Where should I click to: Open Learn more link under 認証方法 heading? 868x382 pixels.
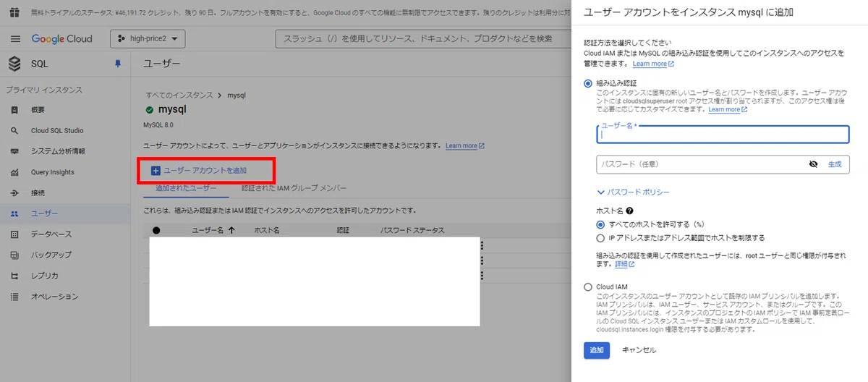(653, 64)
